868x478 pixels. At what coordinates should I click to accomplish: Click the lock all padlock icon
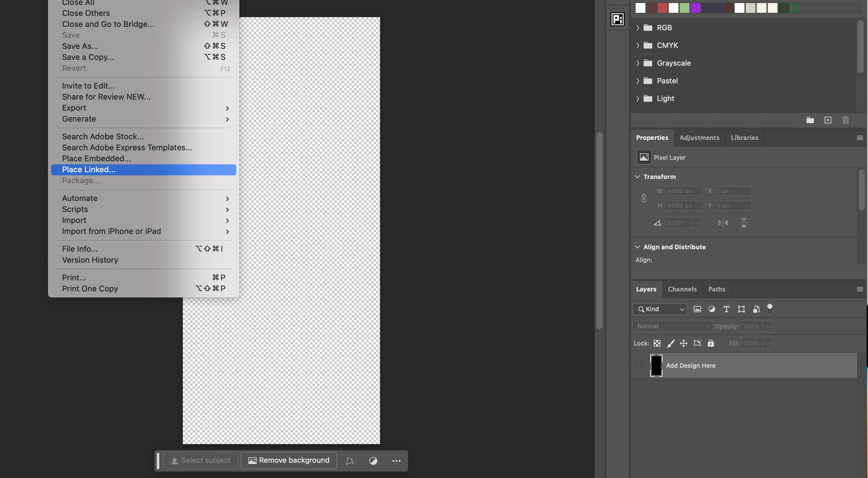[711, 343]
